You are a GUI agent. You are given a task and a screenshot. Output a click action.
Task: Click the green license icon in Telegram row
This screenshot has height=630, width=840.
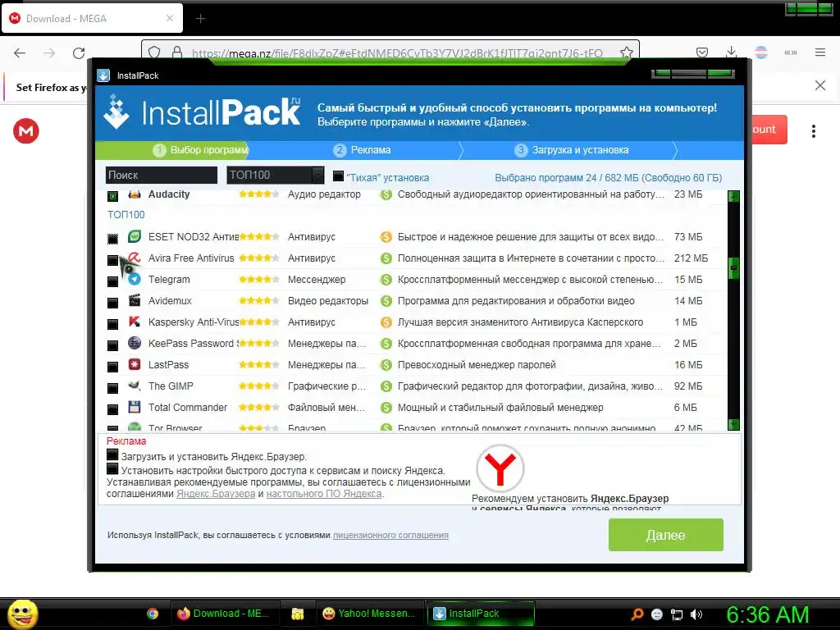pos(386,279)
